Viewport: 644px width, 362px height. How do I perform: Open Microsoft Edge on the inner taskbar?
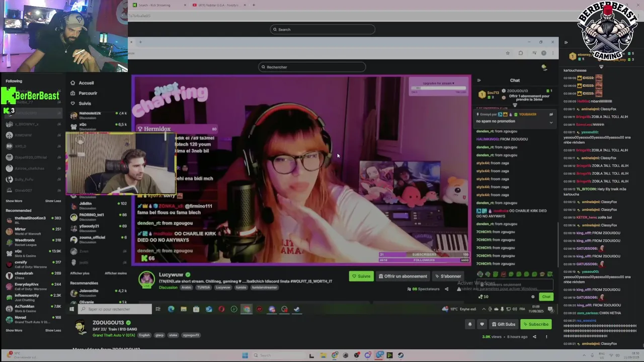171,309
